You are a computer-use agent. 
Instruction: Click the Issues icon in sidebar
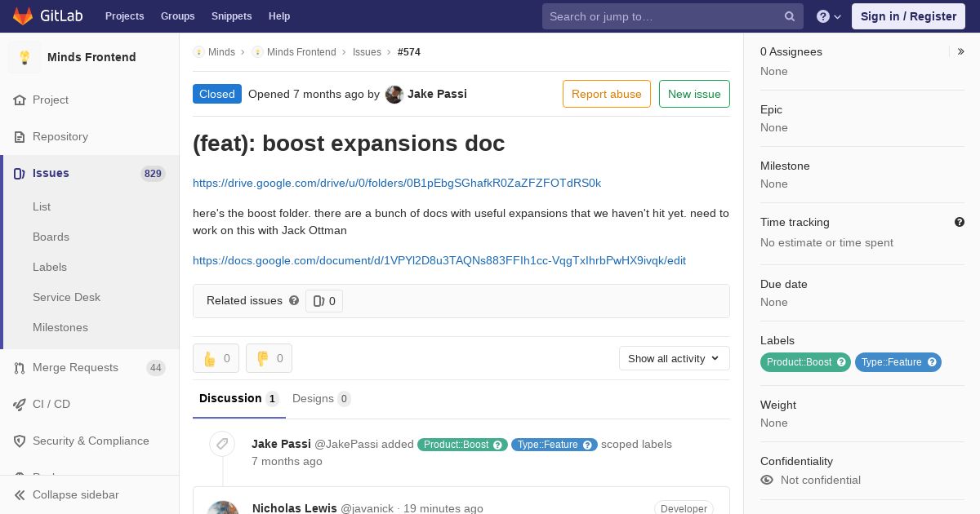point(20,173)
